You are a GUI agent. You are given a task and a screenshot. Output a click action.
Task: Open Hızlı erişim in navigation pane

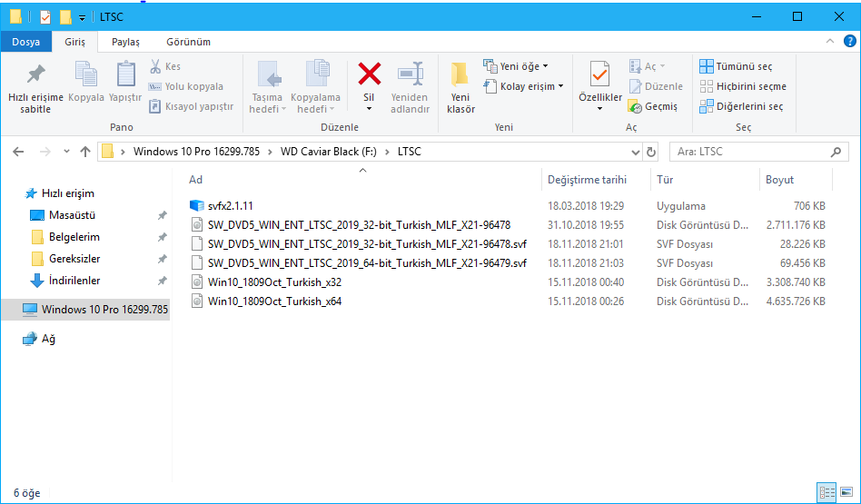[x=59, y=193]
